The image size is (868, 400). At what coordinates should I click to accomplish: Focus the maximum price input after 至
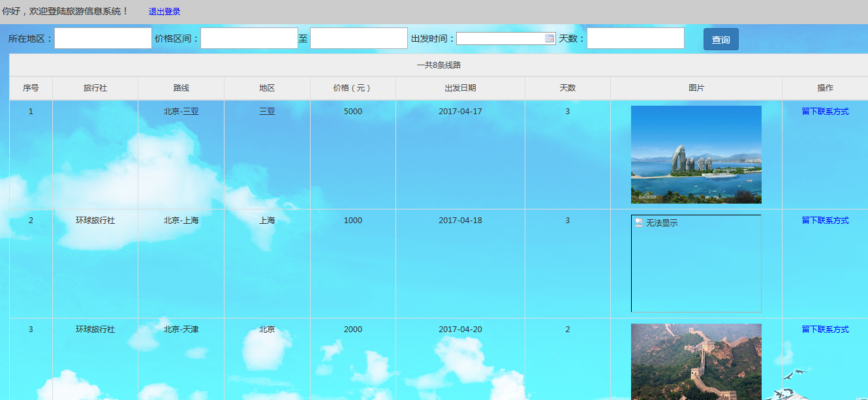[x=359, y=38]
